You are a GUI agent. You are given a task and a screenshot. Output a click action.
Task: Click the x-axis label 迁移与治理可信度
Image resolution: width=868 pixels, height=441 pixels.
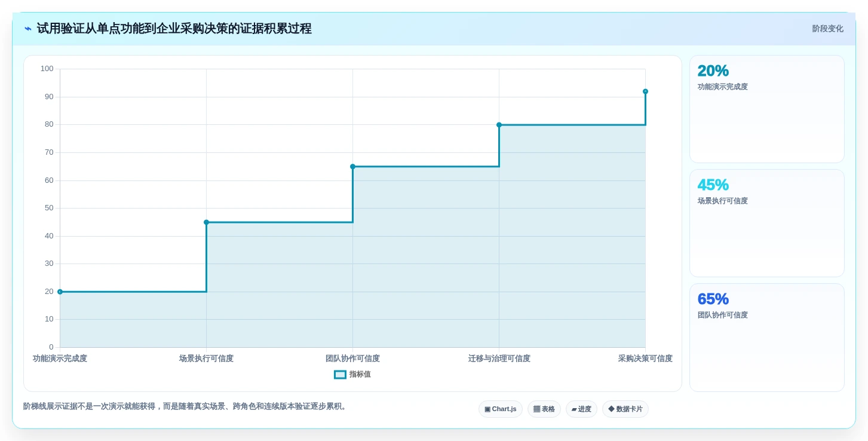coord(499,359)
